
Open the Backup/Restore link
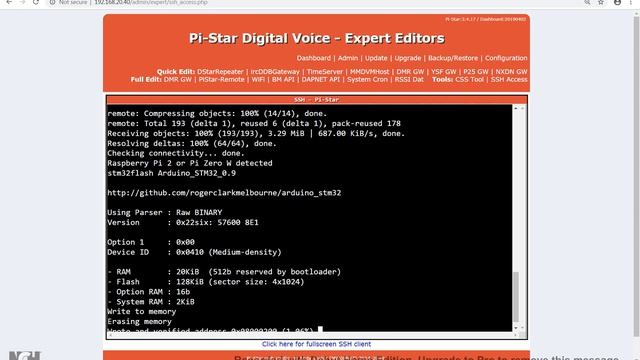[x=453, y=58]
